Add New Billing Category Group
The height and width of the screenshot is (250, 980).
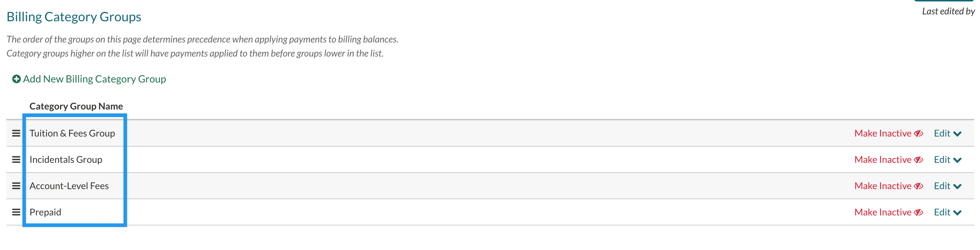pos(94,79)
